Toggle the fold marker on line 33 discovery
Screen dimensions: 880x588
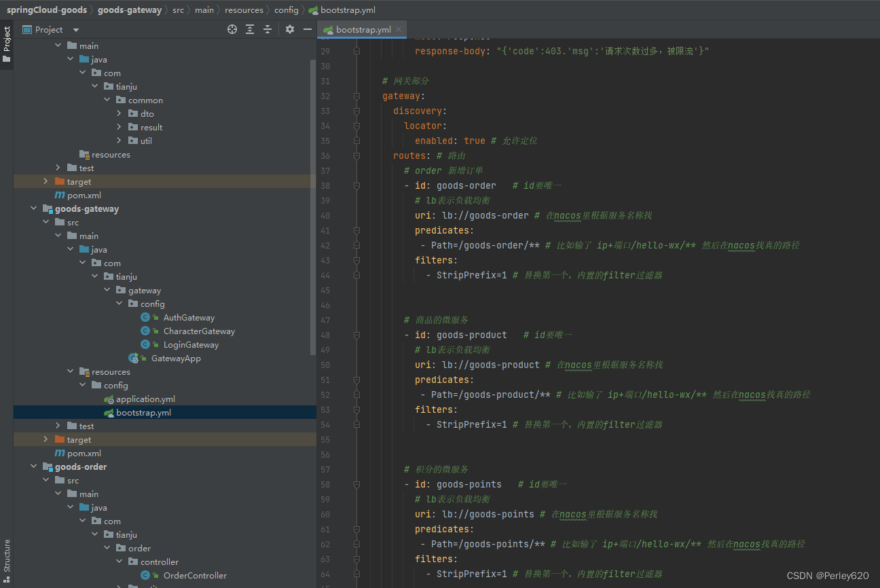356,111
